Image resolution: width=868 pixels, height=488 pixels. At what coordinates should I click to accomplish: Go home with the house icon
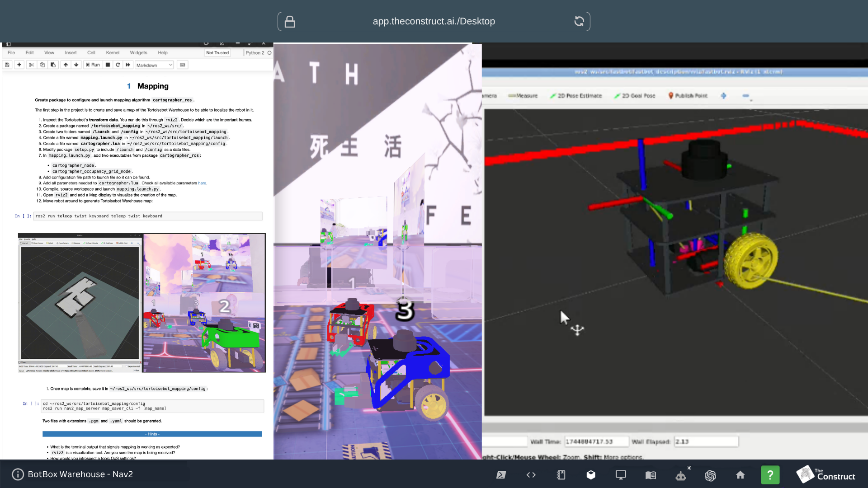(x=740, y=475)
